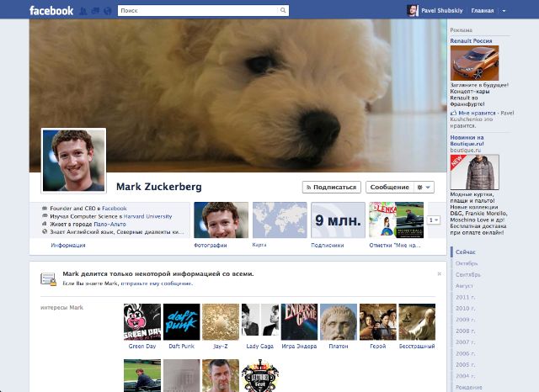Jump to 2004 г. on timeline

click(x=466, y=376)
